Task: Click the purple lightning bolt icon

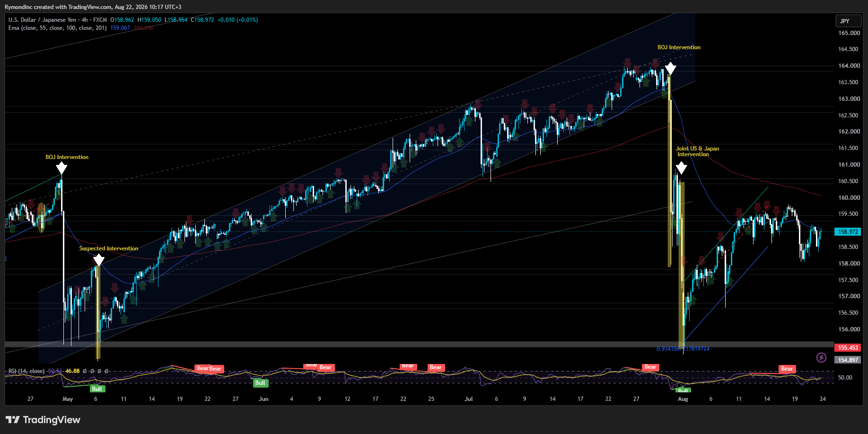Action: click(821, 358)
